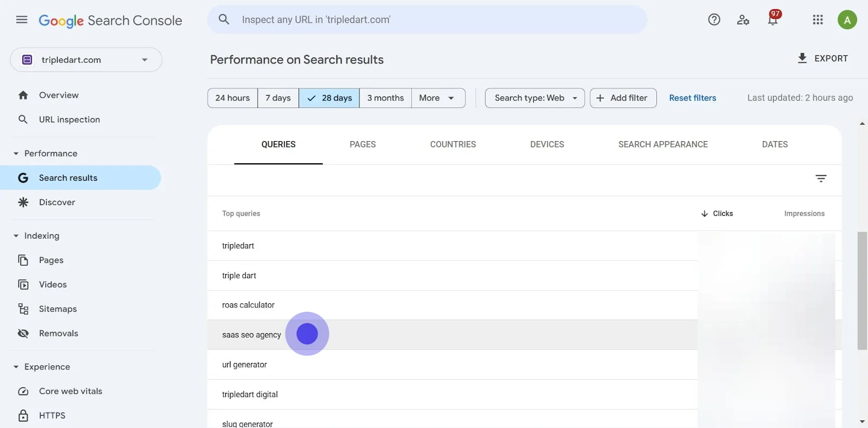This screenshot has height=428, width=868.
Task: Click the scrollbar down arrow
Action: 862,421
